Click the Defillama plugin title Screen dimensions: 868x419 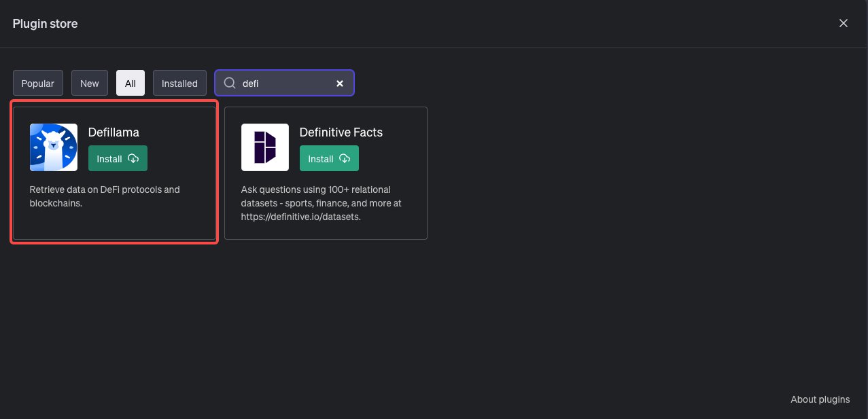[114, 132]
